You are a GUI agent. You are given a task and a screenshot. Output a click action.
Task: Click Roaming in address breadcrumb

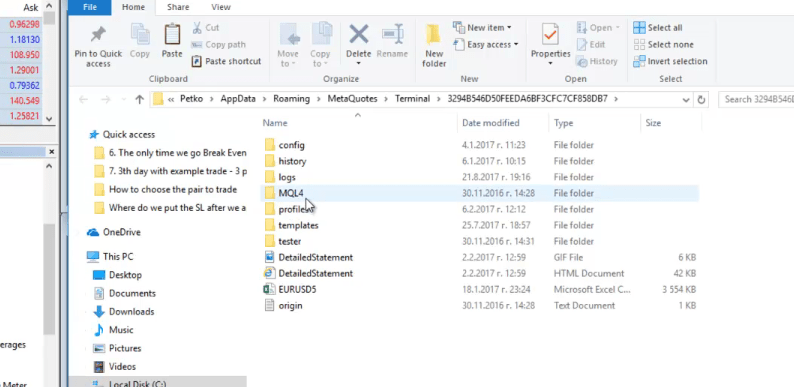(291, 99)
